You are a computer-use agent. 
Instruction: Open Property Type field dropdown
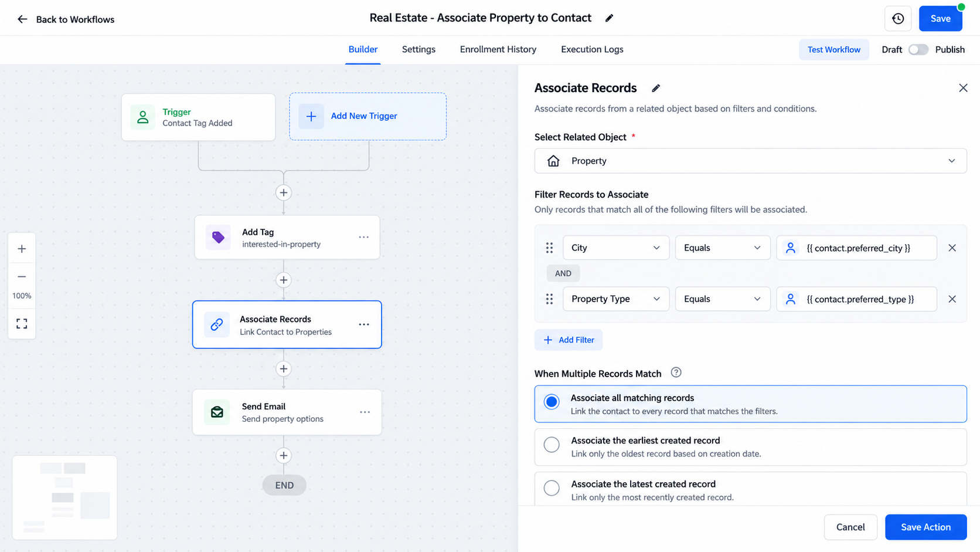(616, 299)
